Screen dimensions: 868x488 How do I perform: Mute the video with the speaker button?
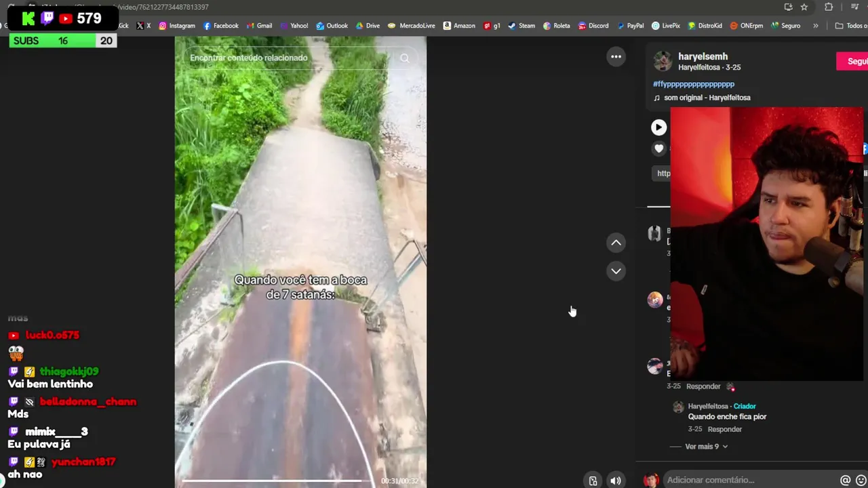click(x=615, y=481)
